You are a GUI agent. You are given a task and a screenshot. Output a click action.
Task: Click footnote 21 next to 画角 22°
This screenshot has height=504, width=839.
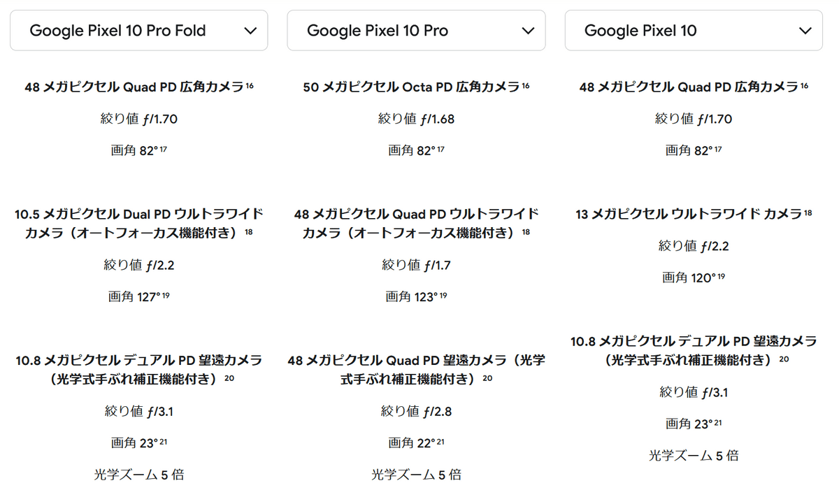[x=440, y=442]
